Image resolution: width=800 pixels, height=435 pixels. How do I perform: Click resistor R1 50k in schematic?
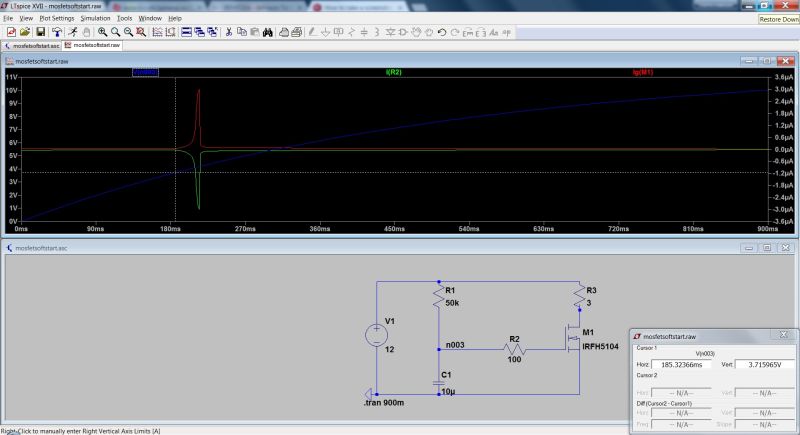click(x=439, y=297)
